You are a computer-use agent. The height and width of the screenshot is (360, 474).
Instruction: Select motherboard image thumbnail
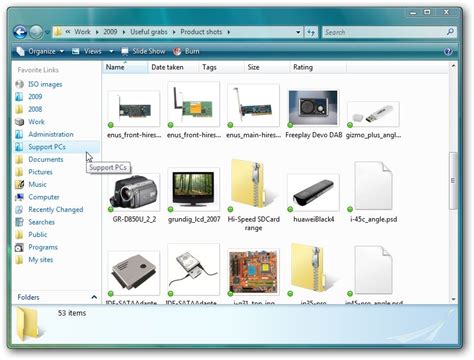pos(253,272)
